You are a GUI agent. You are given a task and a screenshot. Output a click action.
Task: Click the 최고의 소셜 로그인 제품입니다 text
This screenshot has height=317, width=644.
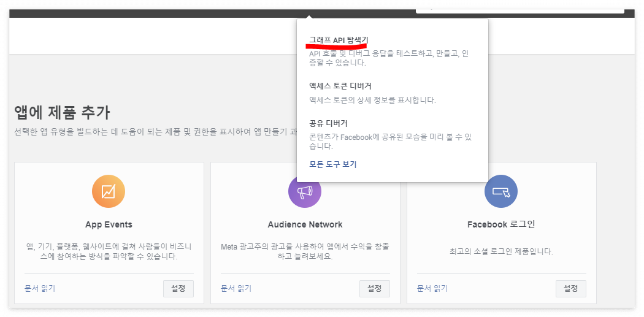501,251
